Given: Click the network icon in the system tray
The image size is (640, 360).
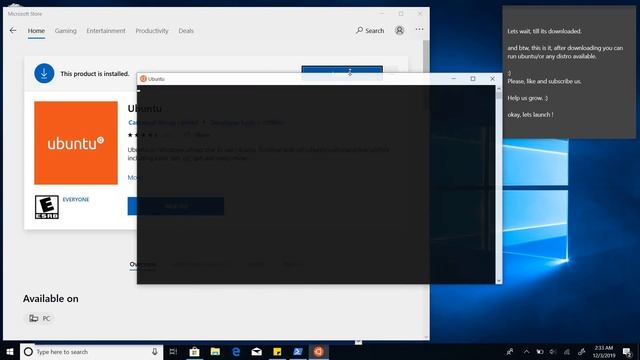Looking at the screenshot, I should 567,351.
